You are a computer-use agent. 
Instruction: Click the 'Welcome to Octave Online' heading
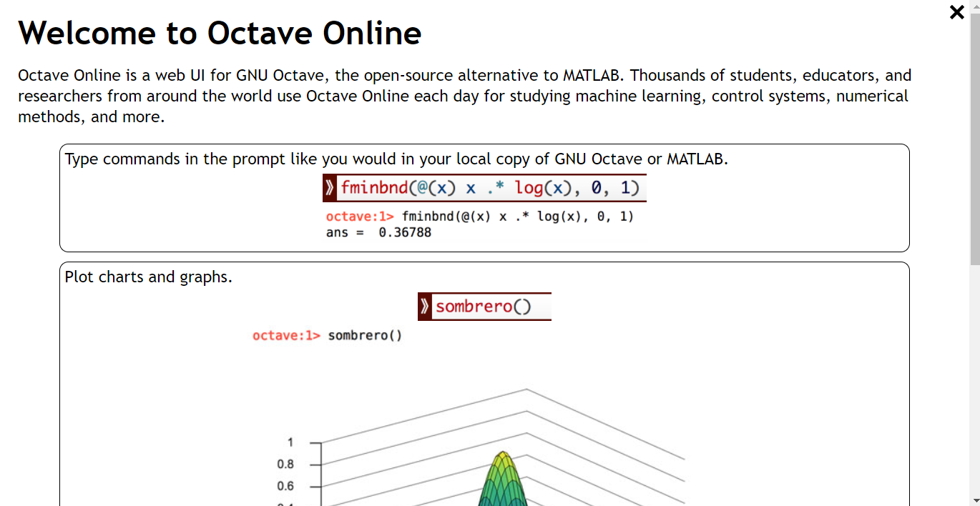coord(220,33)
